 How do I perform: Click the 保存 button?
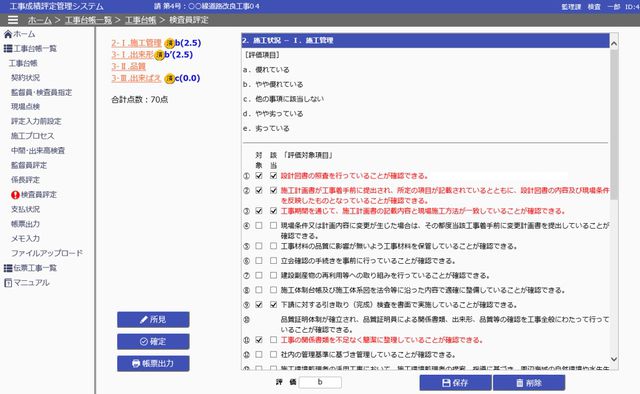[x=455, y=383]
